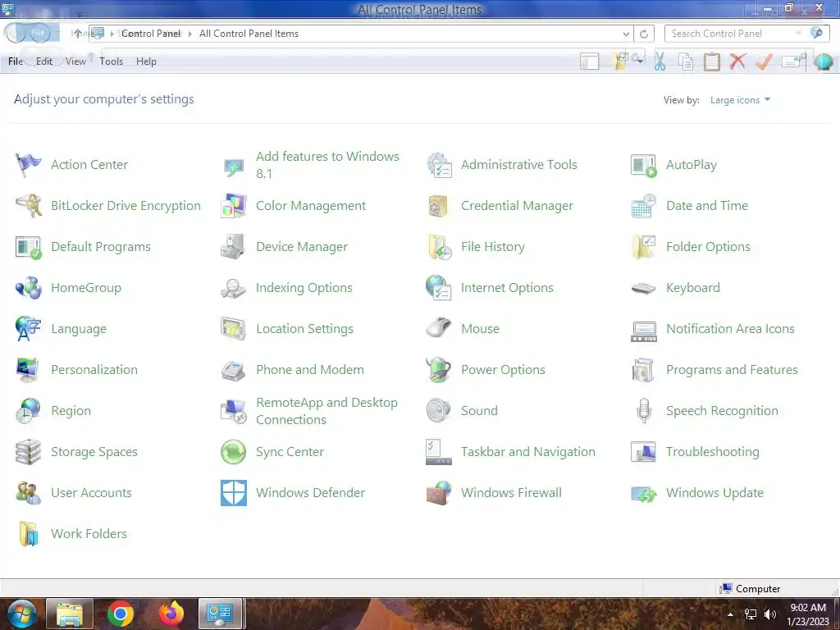
Task: Open Speech Recognition microphone icon
Action: [x=644, y=411]
